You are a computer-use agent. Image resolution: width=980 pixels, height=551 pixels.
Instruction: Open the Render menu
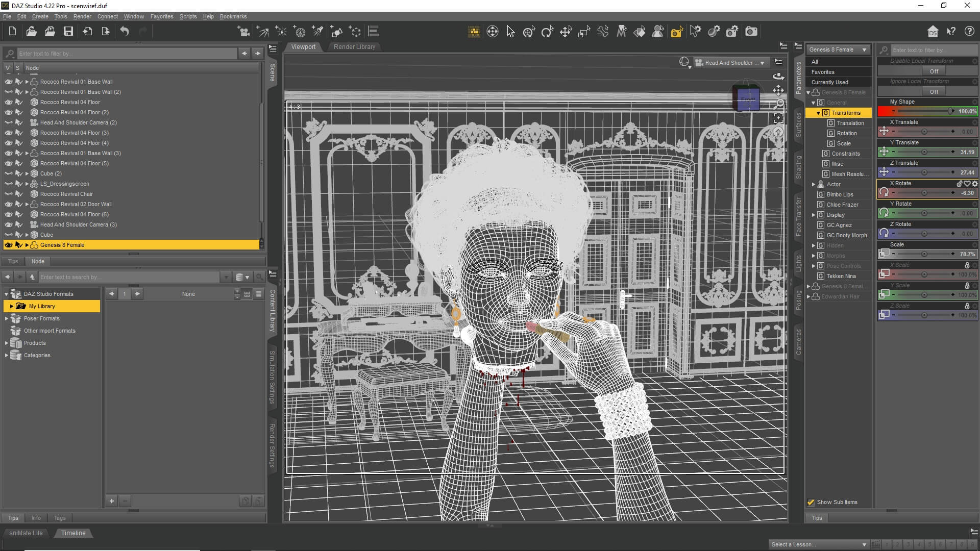point(82,16)
